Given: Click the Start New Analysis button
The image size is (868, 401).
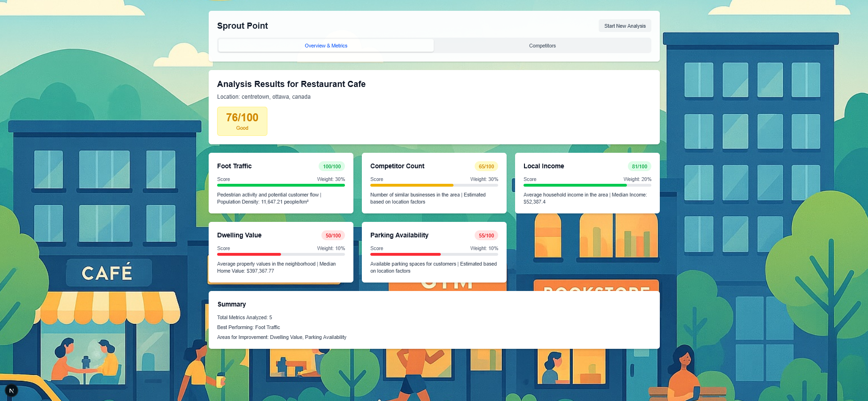Looking at the screenshot, I should [625, 26].
